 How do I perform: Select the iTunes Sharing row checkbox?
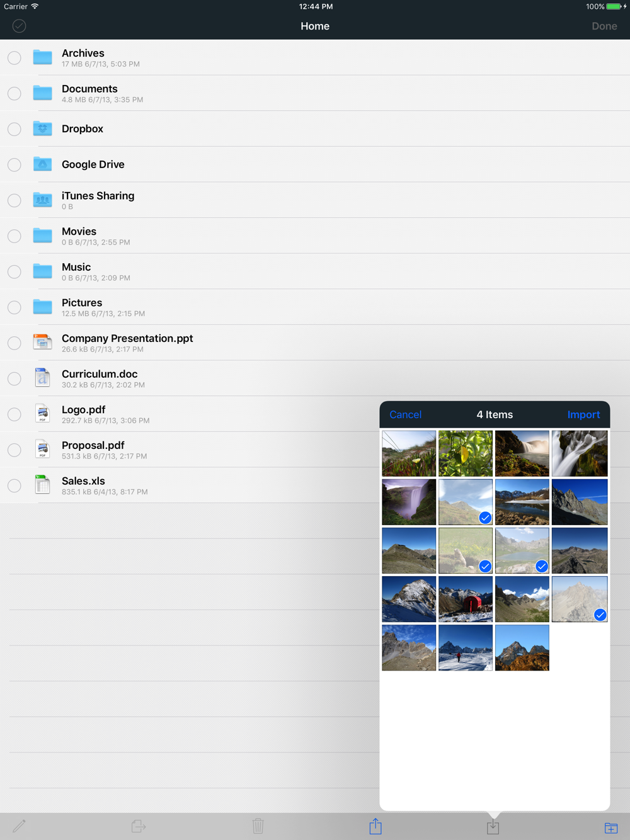click(14, 200)
